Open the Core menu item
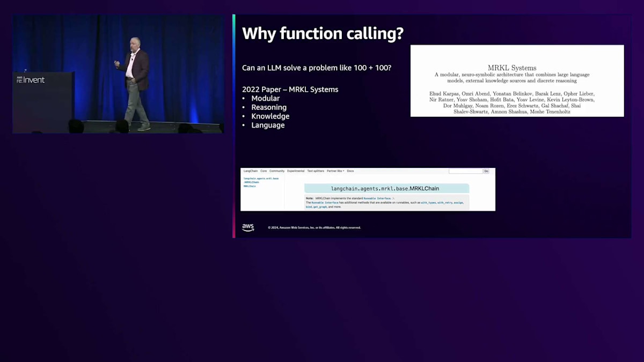644x362 pixels. click(x=264, y=171)
